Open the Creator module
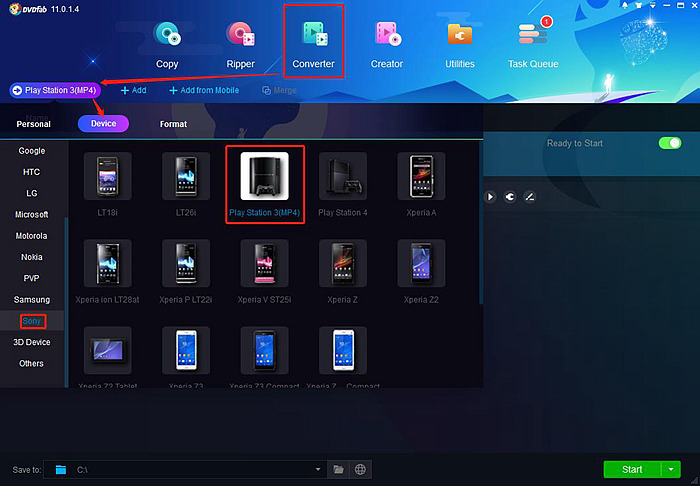Screen dimensions: 700x486 387,45
